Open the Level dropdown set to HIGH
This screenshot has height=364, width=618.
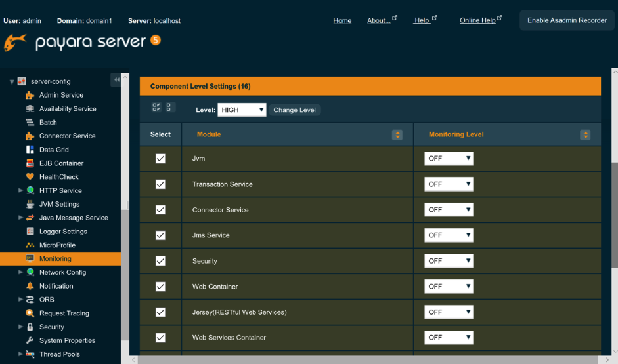click(x=242, y=110)
